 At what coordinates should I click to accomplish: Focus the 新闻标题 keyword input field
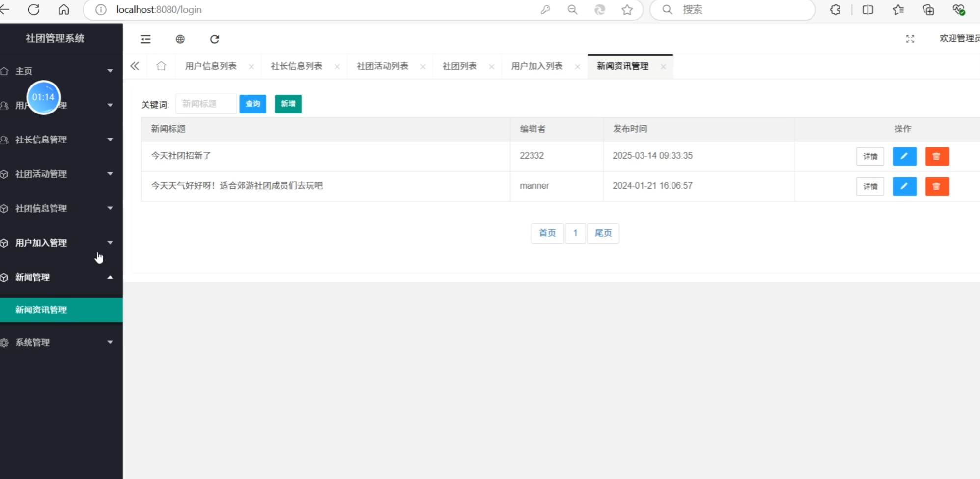[x=206, y=104]
